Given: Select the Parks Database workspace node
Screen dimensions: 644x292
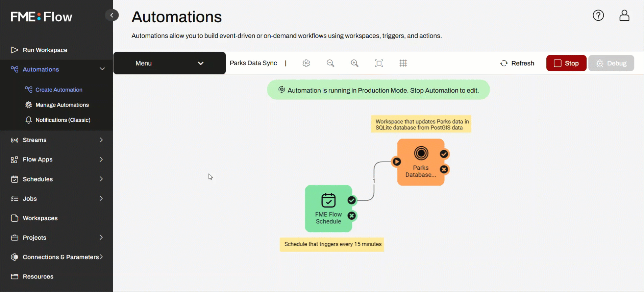Looking at the screenshot, I should pos(420,162).
